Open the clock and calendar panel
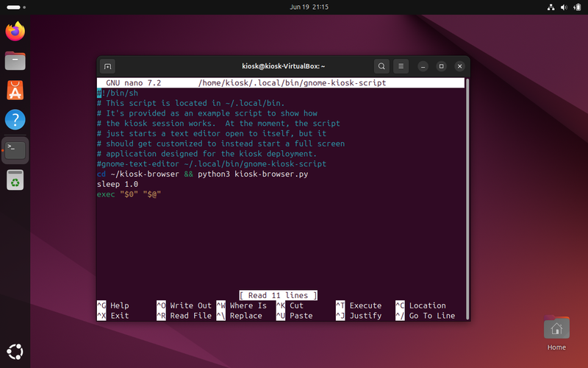This screenshot has width=588, height=368. (293, 7)
